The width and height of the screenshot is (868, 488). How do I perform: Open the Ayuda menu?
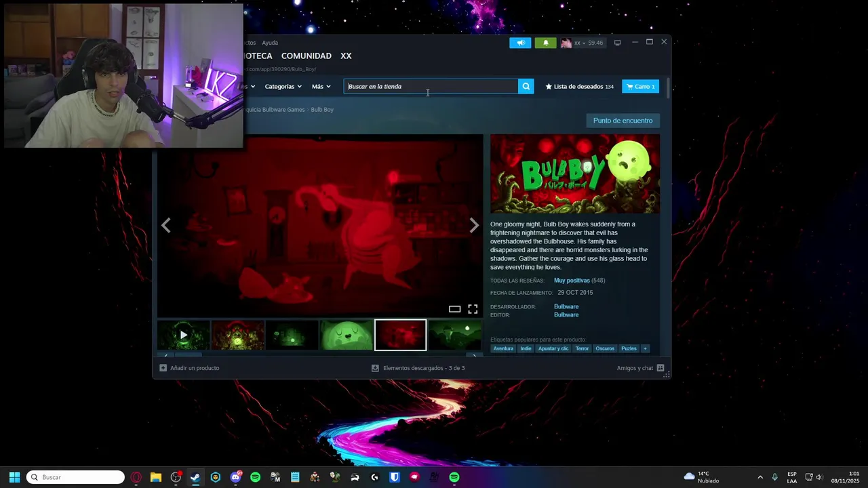[270, 43]
